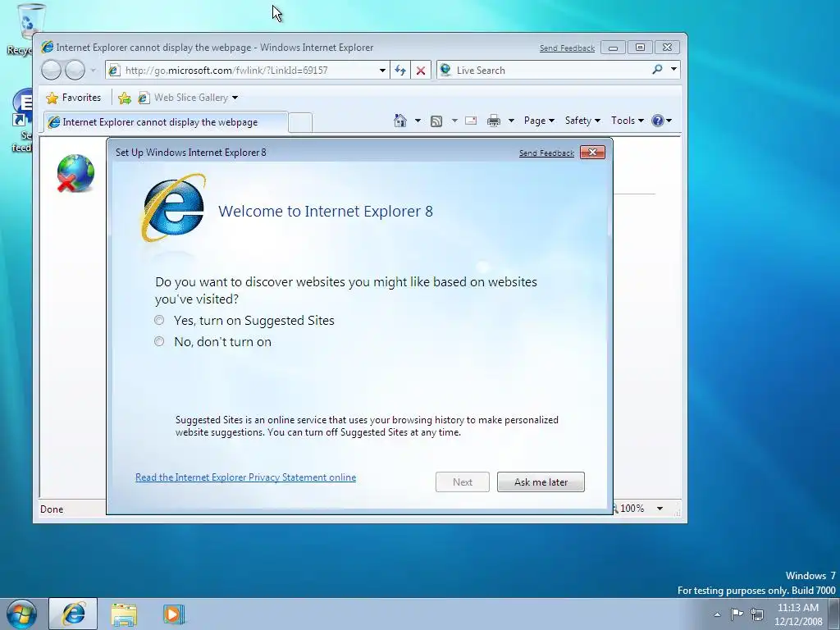Click the browser Forward button
This screenshot has width=840, height=630.
(x=75, y=71)
